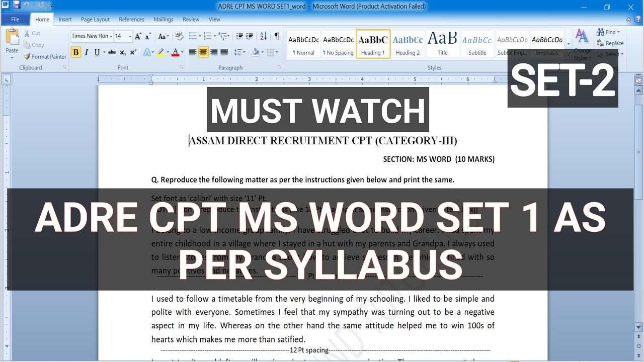Open the Font dialog launcher
Screen dimensions: 644x362
point(182,67)
